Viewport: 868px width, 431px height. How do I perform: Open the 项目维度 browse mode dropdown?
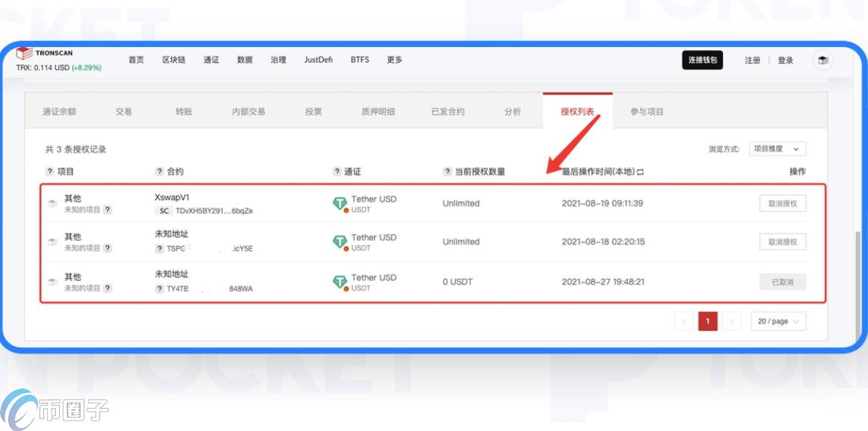[777, 148]
